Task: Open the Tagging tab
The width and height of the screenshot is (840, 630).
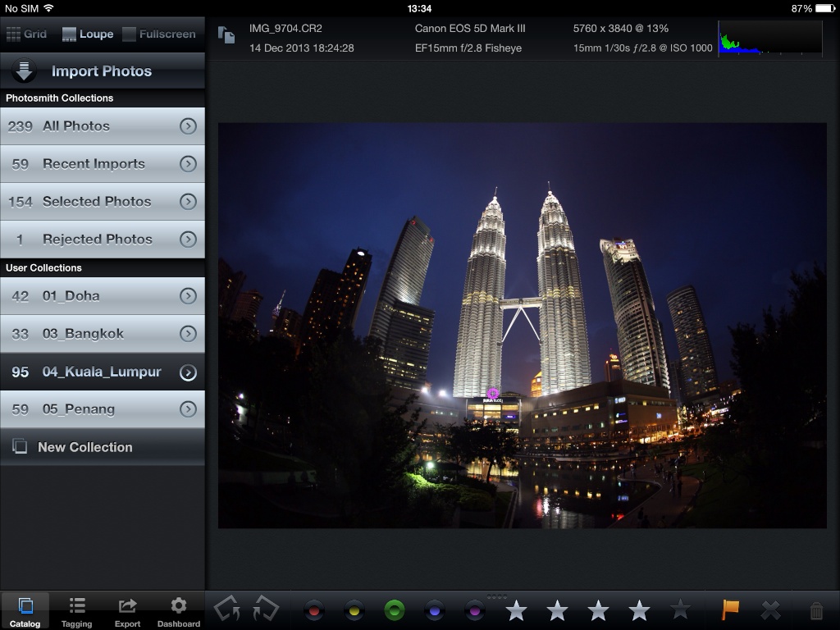Action: 76,610
